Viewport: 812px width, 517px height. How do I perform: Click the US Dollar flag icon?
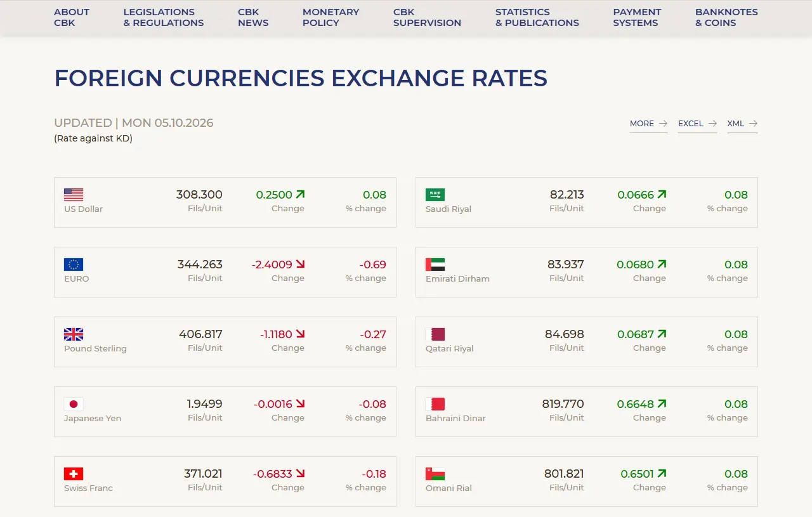[74, 195]
